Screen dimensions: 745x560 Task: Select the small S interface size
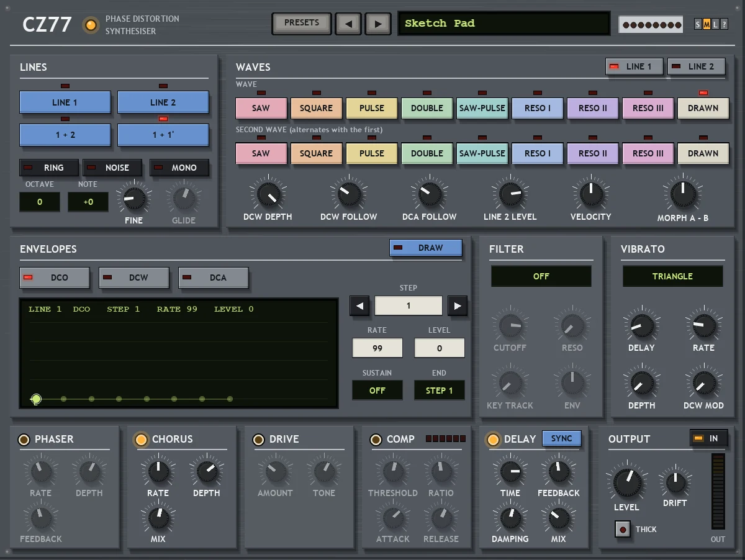(x=698, y=25)
